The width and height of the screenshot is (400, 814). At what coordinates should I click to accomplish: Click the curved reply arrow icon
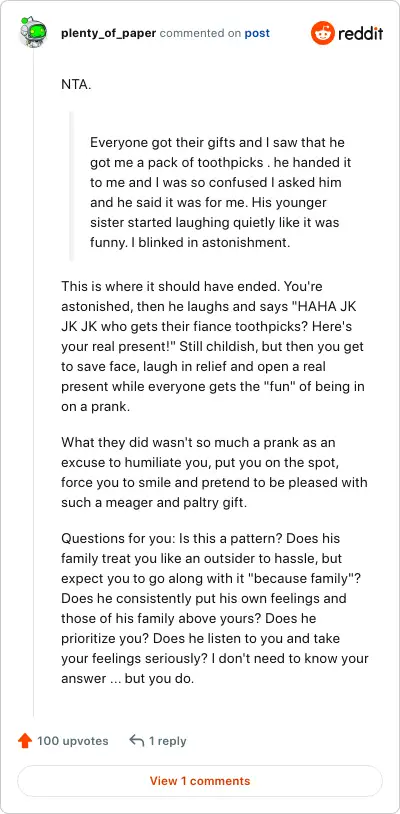pyautogui.click(x=136, y=741)
